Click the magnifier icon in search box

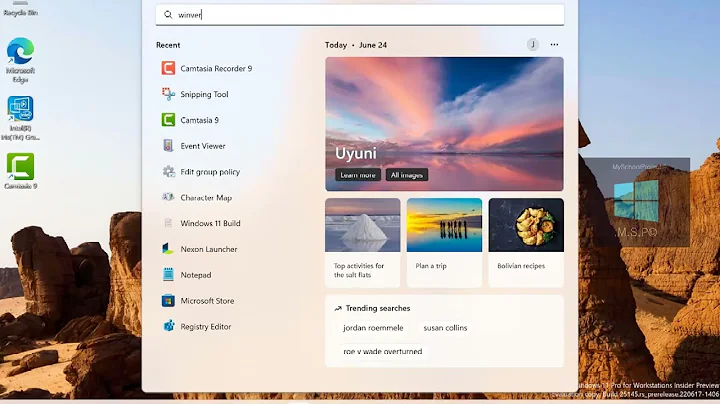click(x=168, y=15)
